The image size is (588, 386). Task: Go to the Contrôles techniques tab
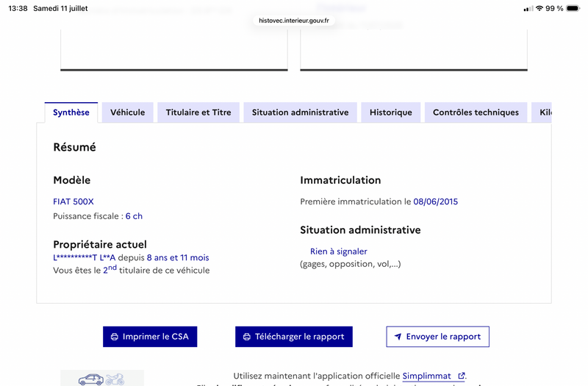pos(476,112)
